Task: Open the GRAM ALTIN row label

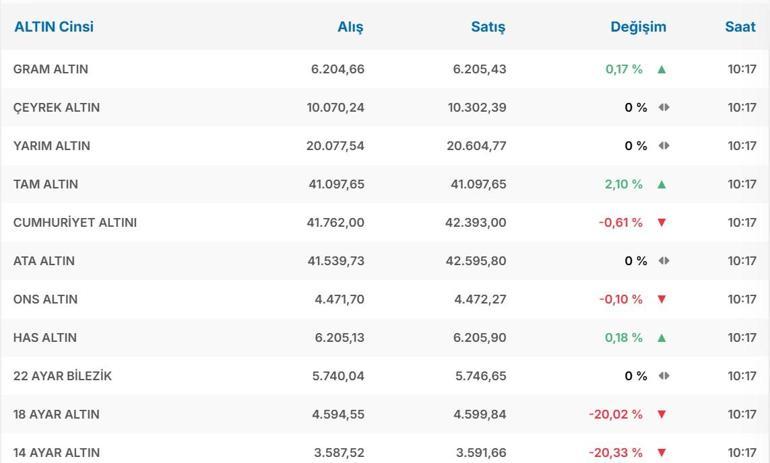Action: pos(50,69)
